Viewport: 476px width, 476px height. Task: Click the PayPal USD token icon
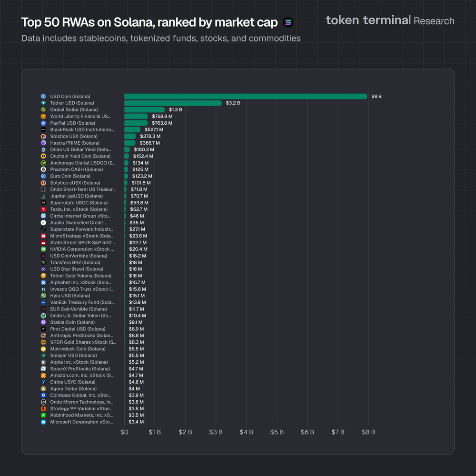click(43, 123)
